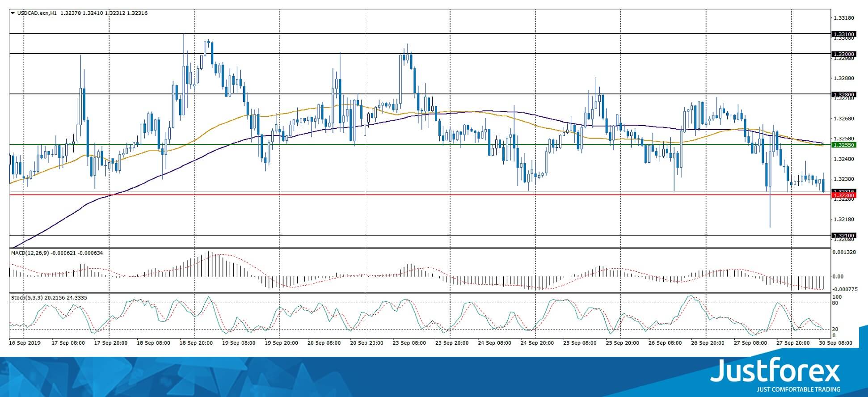This screenshot has width=868, height=397.
Task: Click the '23 Sep 08:00' time label
Action: click(x=409, y=343)
